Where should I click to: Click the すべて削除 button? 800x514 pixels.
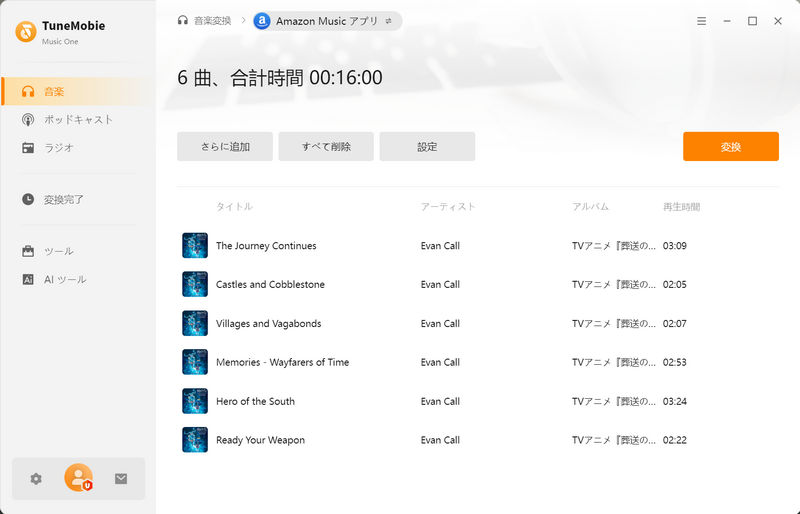click(326, 146)
